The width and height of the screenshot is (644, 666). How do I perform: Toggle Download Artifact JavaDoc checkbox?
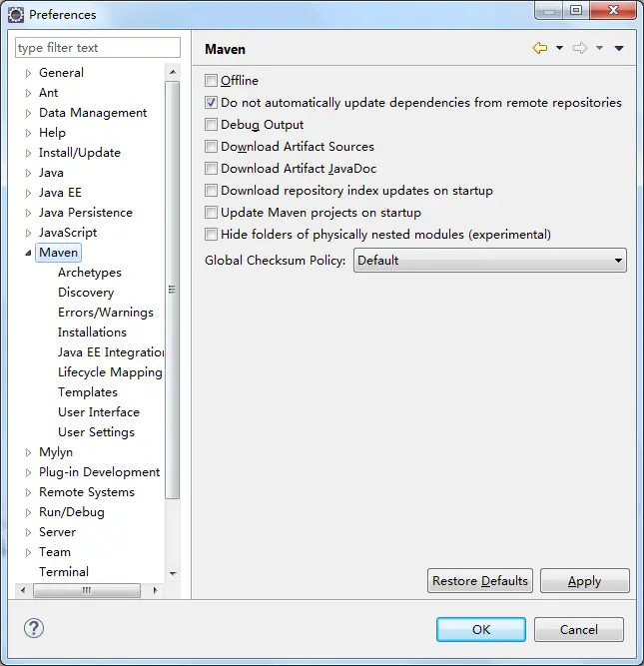(211, 169)
